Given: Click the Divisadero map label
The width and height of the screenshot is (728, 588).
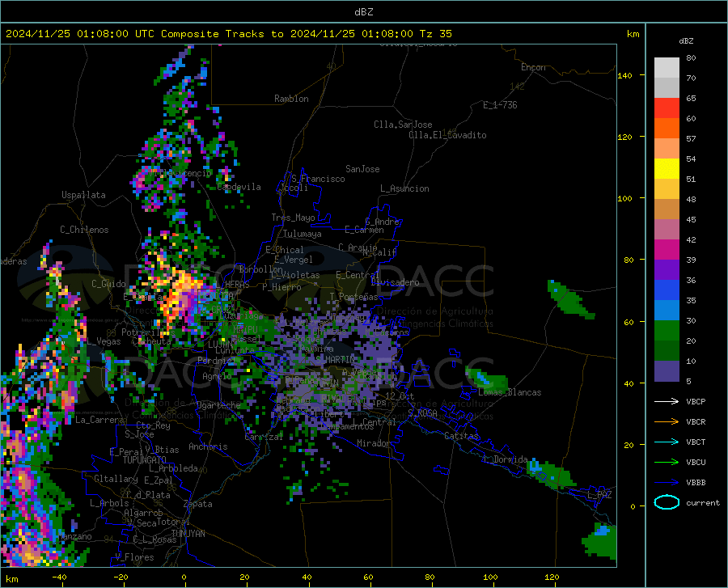Looking at the screenshot, I should point(395,282).
